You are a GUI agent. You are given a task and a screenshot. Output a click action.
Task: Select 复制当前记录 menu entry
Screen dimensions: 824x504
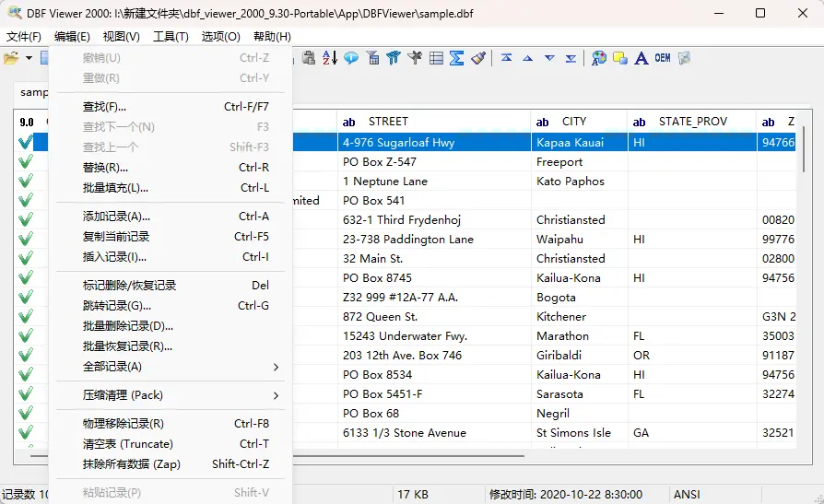click(x=171, y=237)
